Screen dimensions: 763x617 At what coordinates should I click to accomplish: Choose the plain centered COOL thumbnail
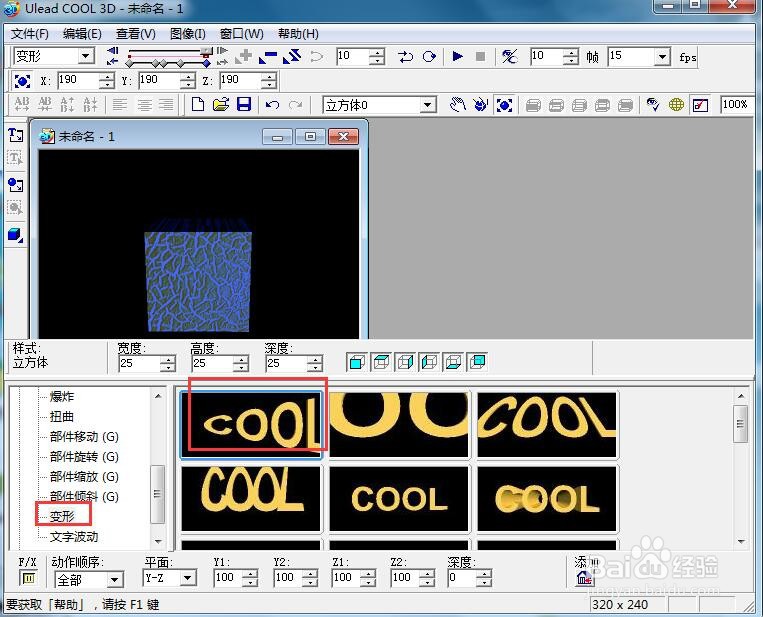(x=399, y=499)
